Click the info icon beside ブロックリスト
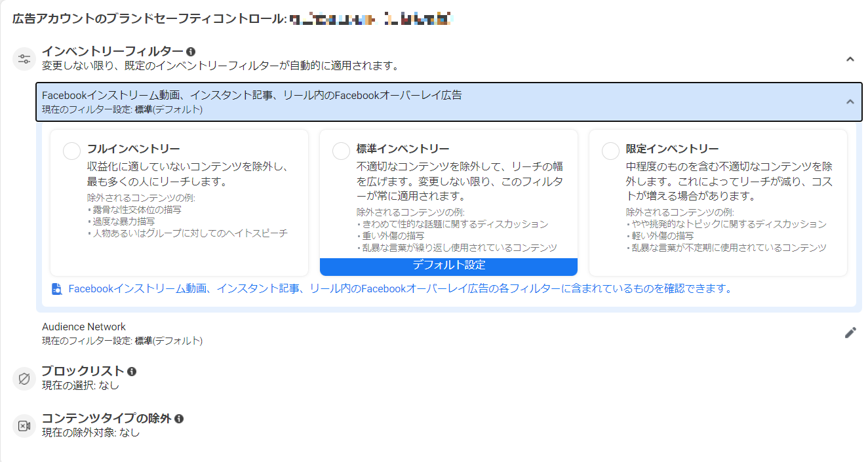This screenshot has width=868, height=462. tap(132, 372)
